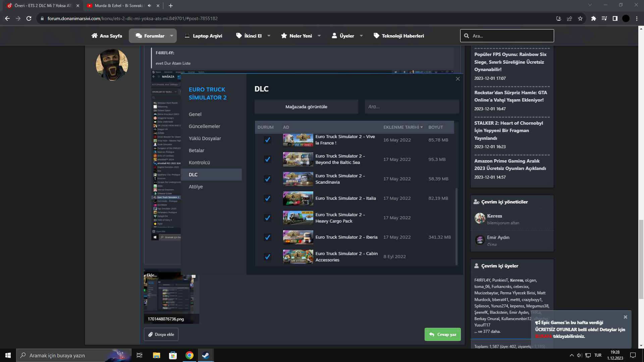Sort by Eklenme Tarihi column
644x362 pixels.
[x=403, y=127]
